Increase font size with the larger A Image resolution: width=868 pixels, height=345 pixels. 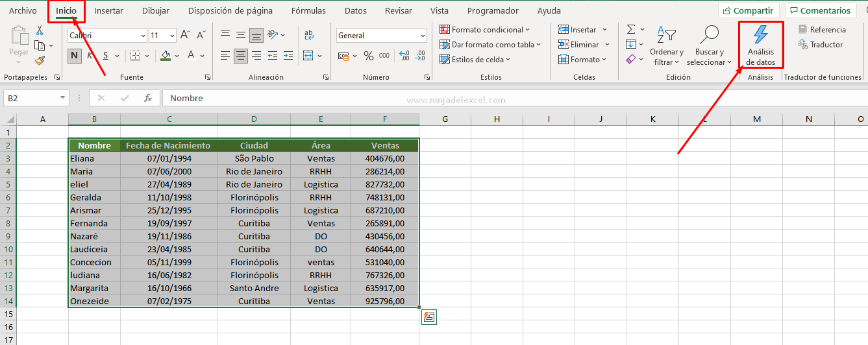[x=185, y=35]
